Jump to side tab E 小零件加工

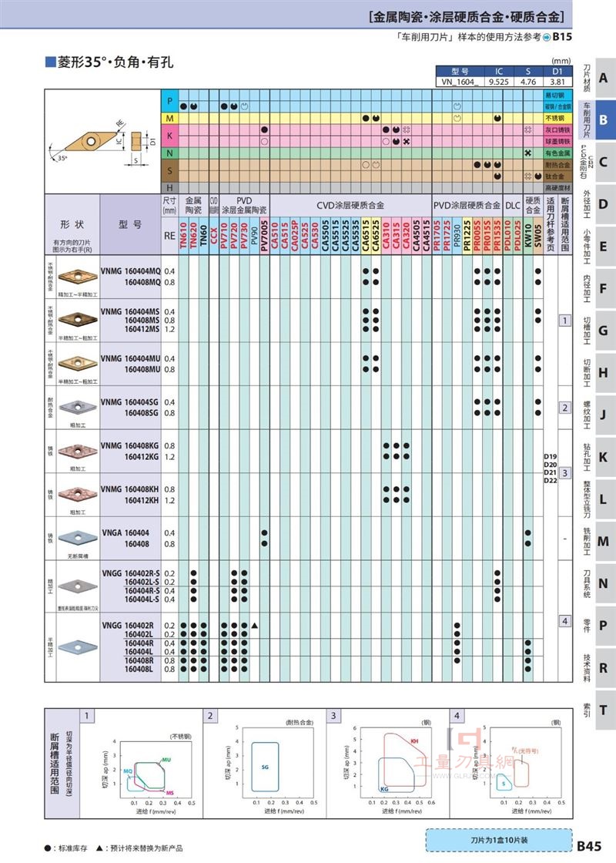coord(597,246)
